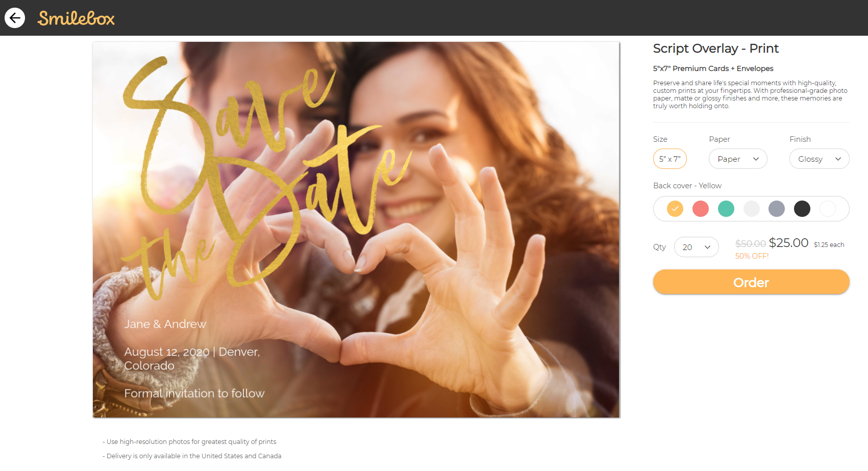Select the 5" x 7" size option

(x=670, y=159)
